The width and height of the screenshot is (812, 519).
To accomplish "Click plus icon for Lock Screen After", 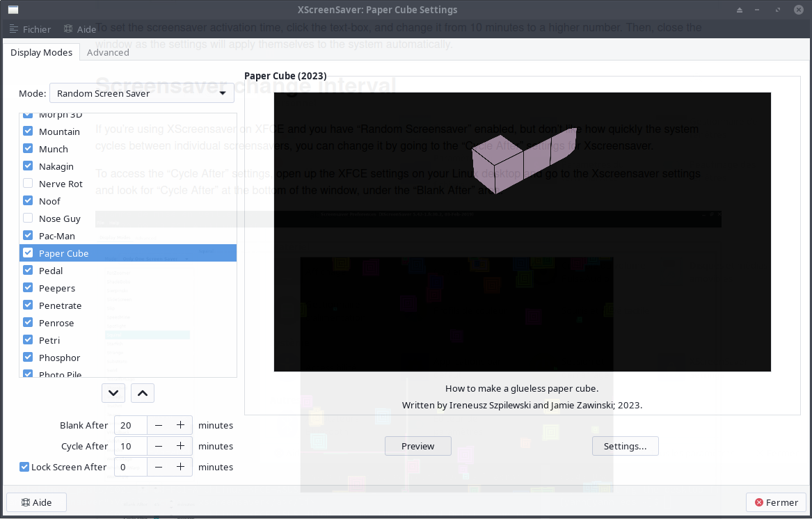I will [x=180, y=467].
